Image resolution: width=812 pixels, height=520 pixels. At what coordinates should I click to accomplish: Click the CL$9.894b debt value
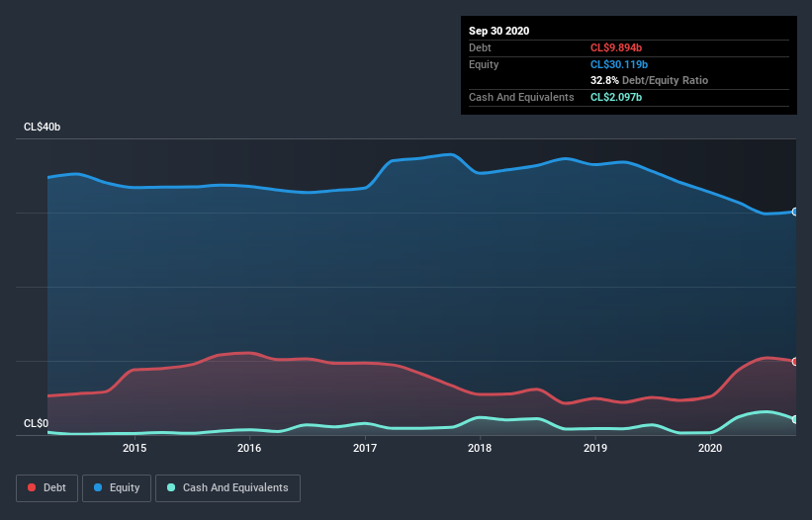click(x=616, y=47)
